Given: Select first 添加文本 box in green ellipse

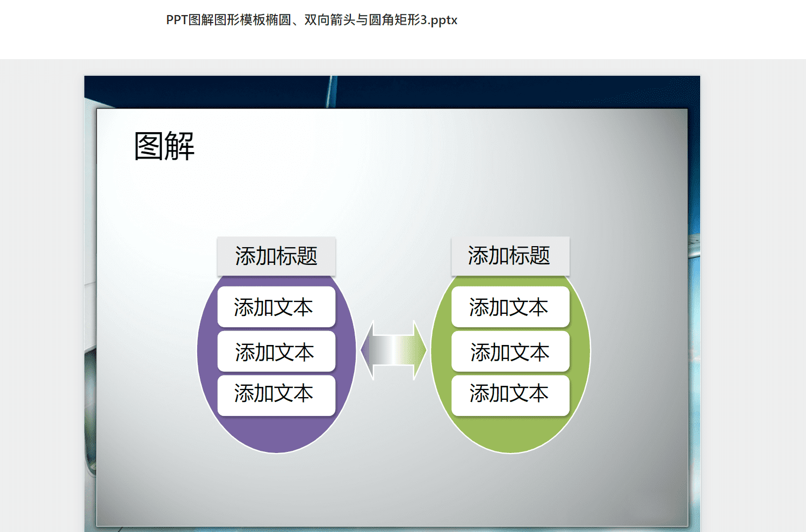Looking at the screenshot, I should point(510,307).
